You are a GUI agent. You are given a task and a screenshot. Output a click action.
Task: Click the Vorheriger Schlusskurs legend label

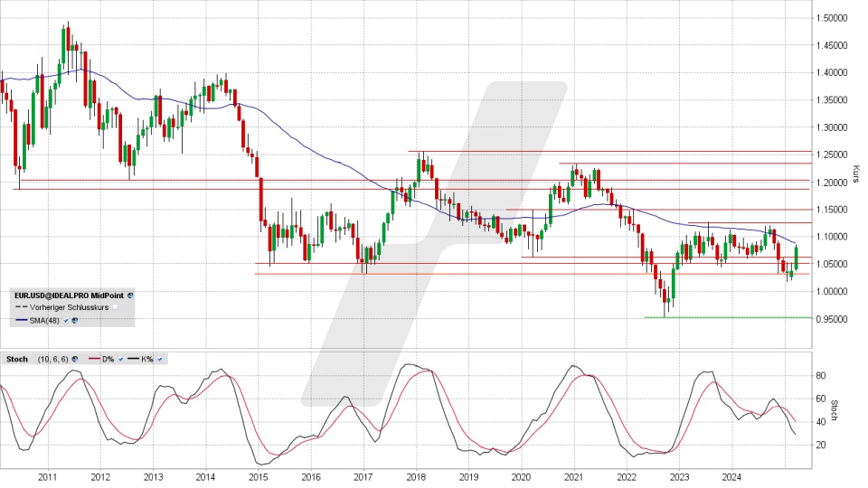coord(70,307)
